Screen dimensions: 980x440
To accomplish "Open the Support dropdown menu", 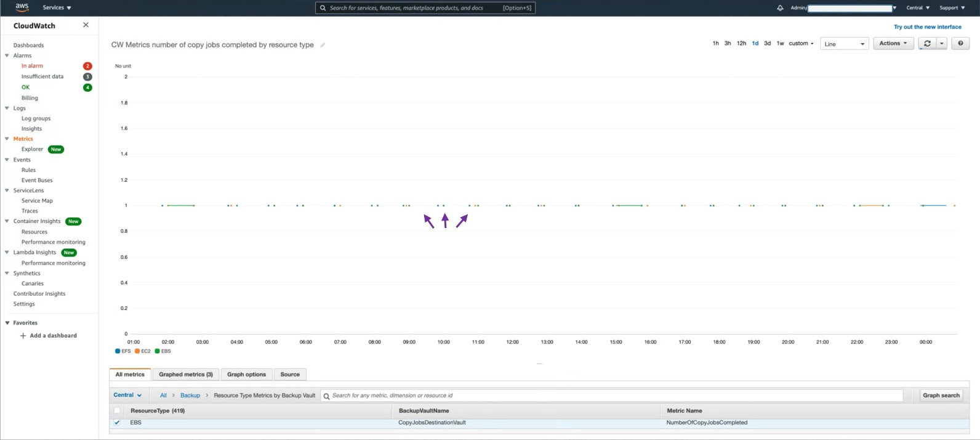I will point(952,8).
